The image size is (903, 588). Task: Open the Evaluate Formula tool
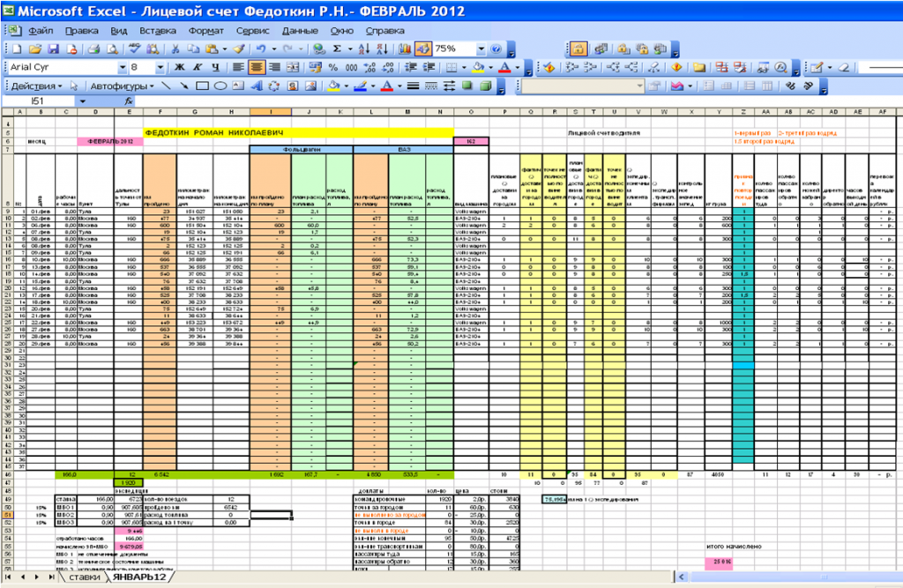coord(781,67)
